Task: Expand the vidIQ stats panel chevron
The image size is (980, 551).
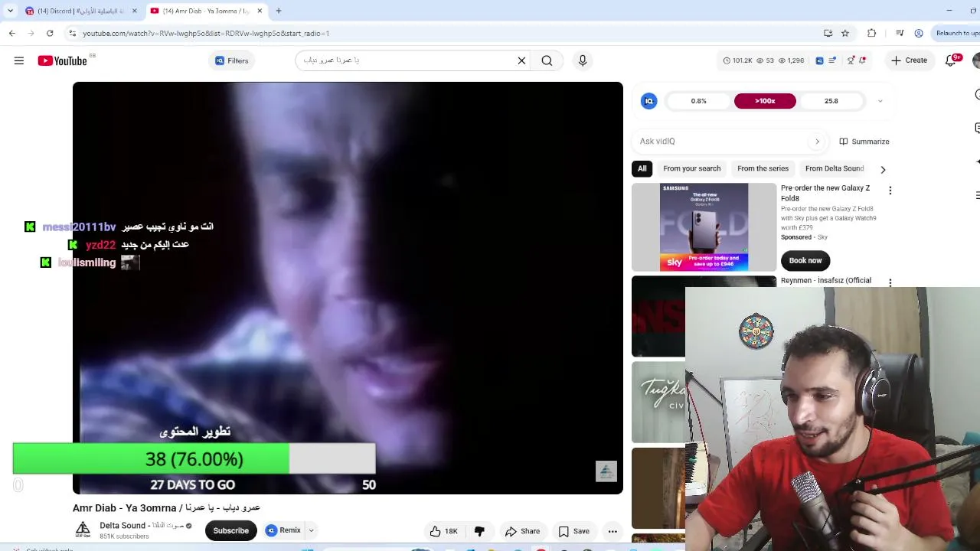Action: pos(880,101)
